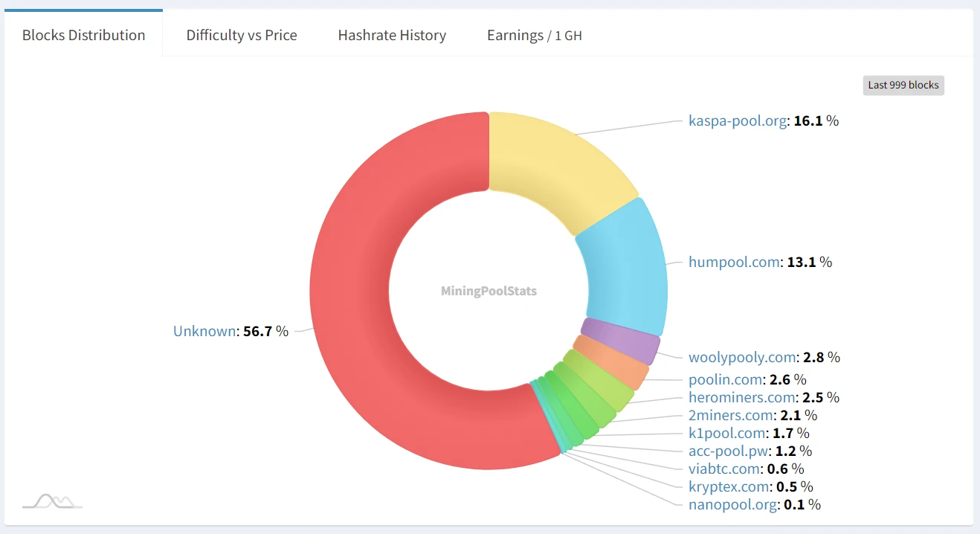Click the chart logo icon at bottom left
The width and height of the screenshot is (980, 534).
pos(52,501)
